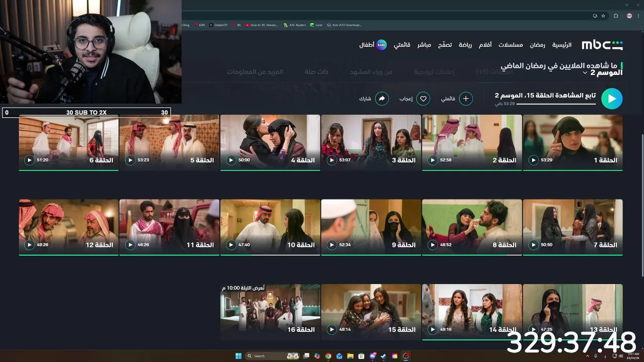Switch to the ذات صلة tab
Image resolution: width=644 pixels, height=362 pixels.
click(316, 72)
